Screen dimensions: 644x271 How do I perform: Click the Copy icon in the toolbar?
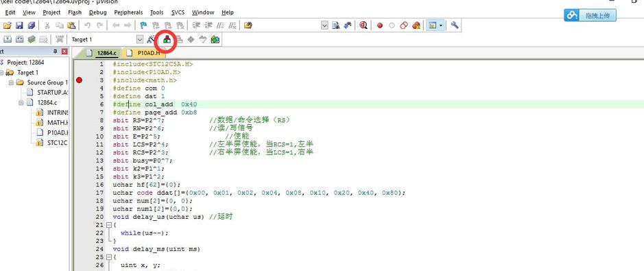(59, 25)
